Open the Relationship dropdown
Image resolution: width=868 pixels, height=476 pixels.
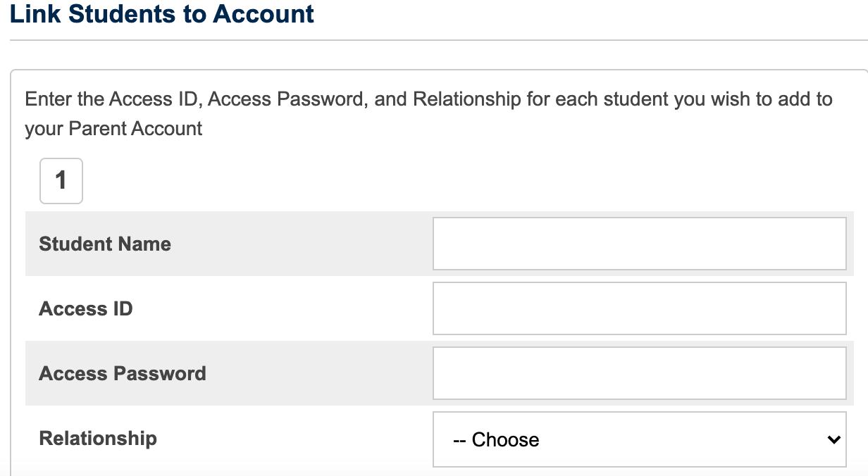pyautogui.click(x=639, y=439)
